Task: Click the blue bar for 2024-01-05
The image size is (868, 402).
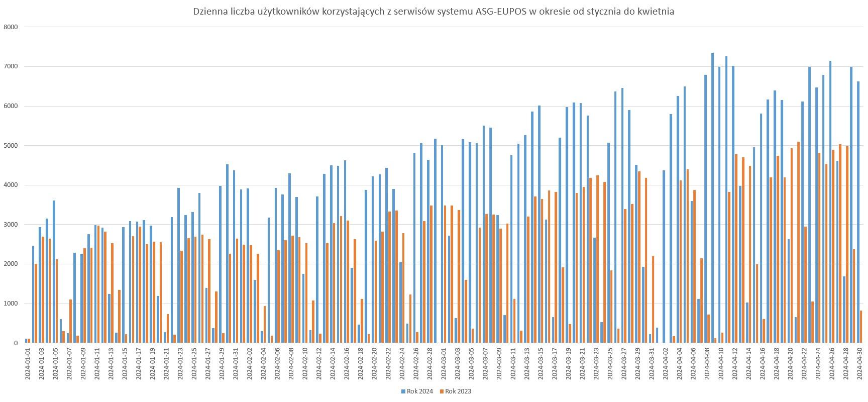Action: pyautogui.click(x=54, y=271)
